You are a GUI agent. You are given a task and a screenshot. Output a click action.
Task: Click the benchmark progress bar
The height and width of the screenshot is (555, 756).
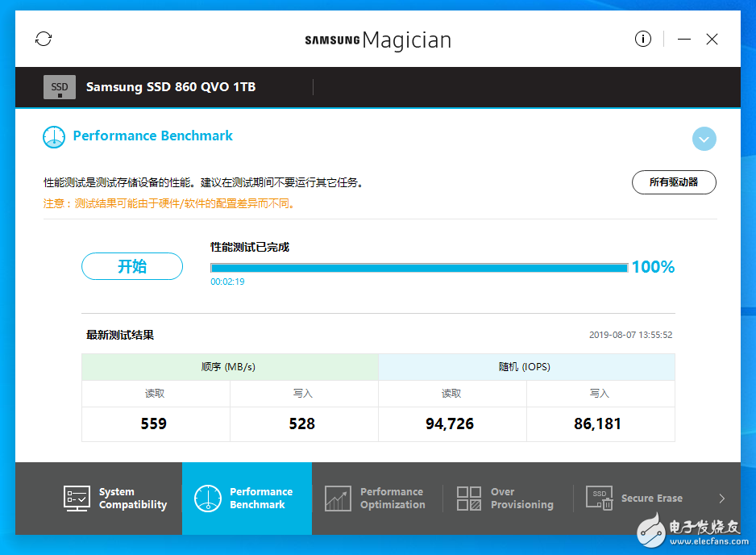(x=419, y=268)
